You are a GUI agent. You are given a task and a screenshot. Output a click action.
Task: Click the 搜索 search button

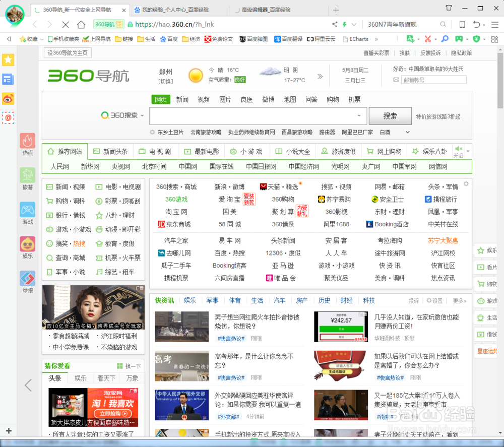[390, 116]
